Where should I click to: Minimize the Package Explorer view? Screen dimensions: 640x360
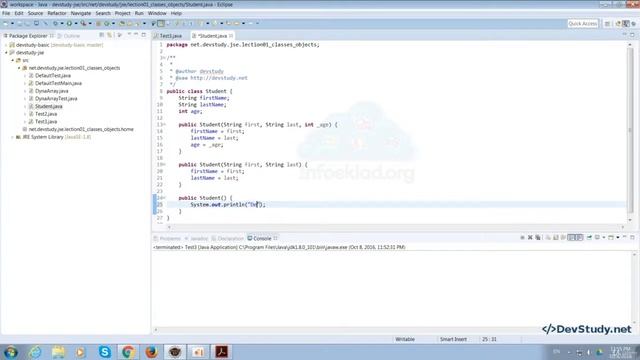coord(136,35)
